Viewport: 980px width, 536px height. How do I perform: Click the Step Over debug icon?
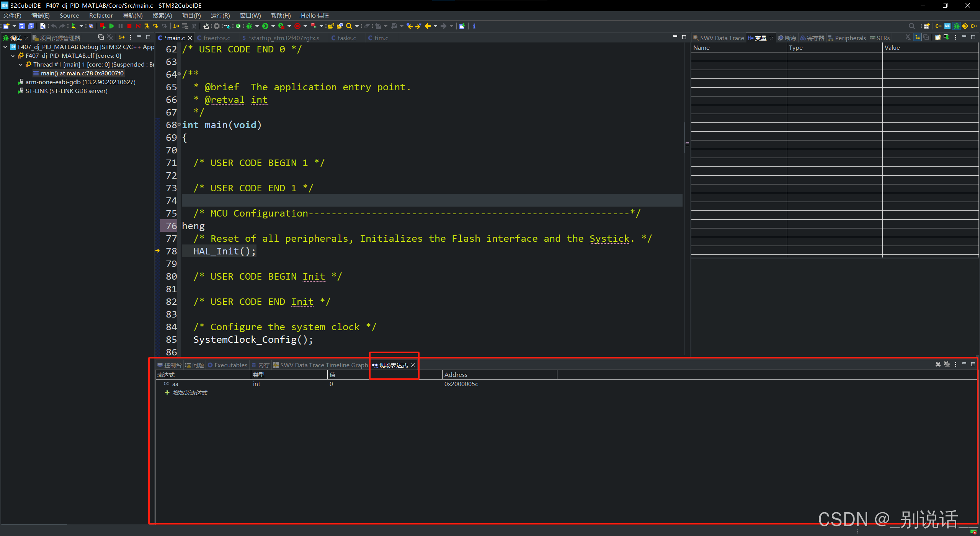(x=155, y=26)
